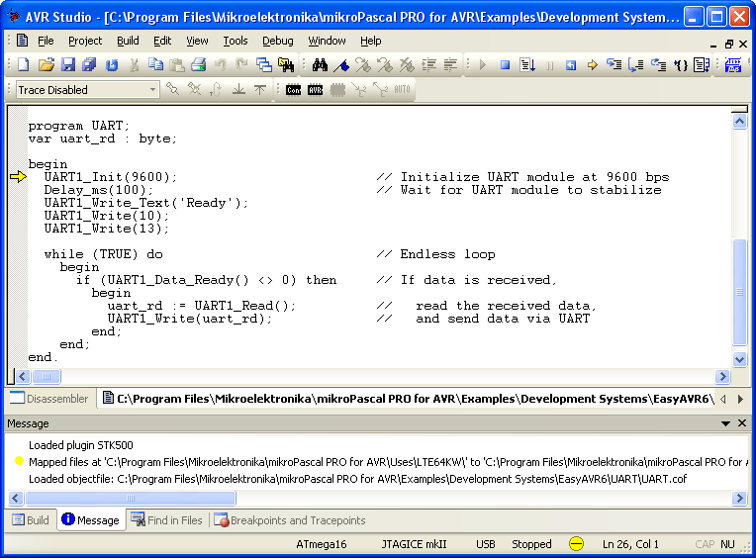756x558 pixels.
Task: Click the Save All icon
Action: coord(89,64)
